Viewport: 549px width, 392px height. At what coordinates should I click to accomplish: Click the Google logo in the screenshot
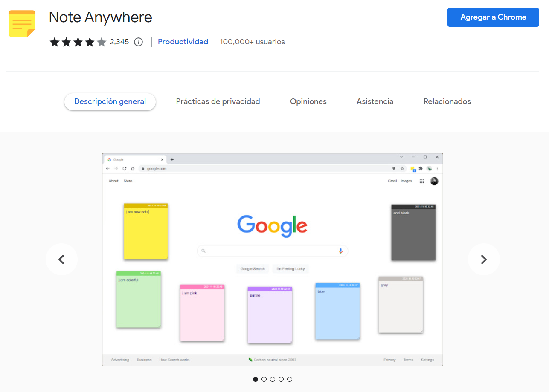272,226
